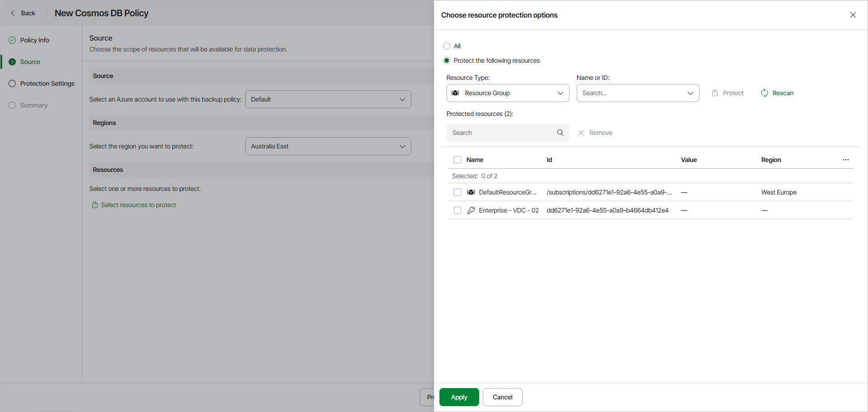The width and height of the screenshot is (868, 412).
Task: Click the magnifier icon in Search box
Action: [x=560, y=133]
